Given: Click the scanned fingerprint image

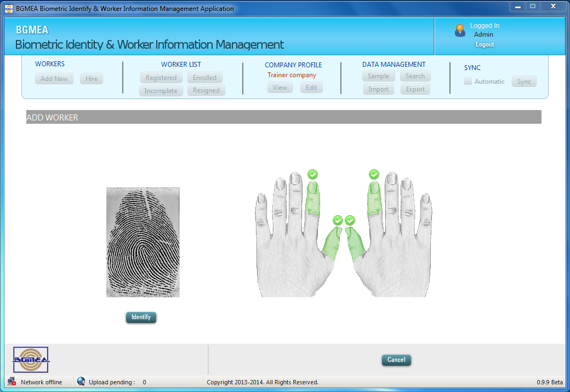Looking at the screenshot, I should 143,242.
